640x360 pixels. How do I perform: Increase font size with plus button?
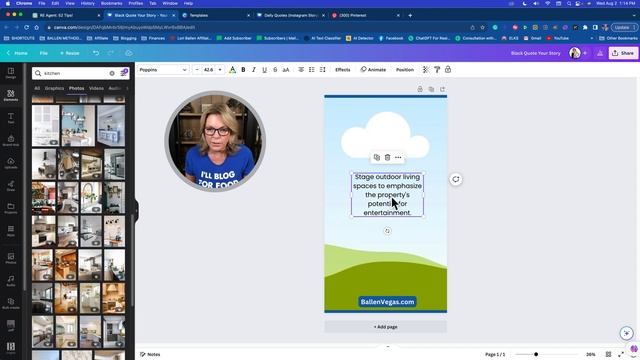pyautogui.click(x=220, y=70)
